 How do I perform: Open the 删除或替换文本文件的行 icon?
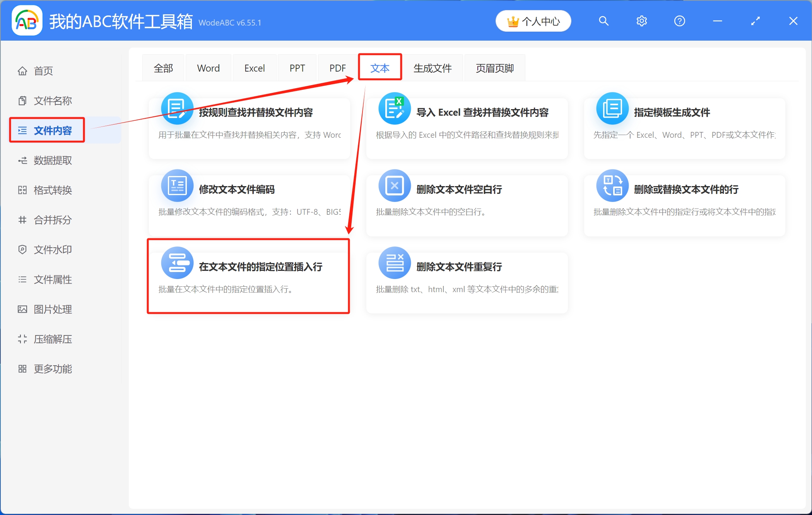612,186
